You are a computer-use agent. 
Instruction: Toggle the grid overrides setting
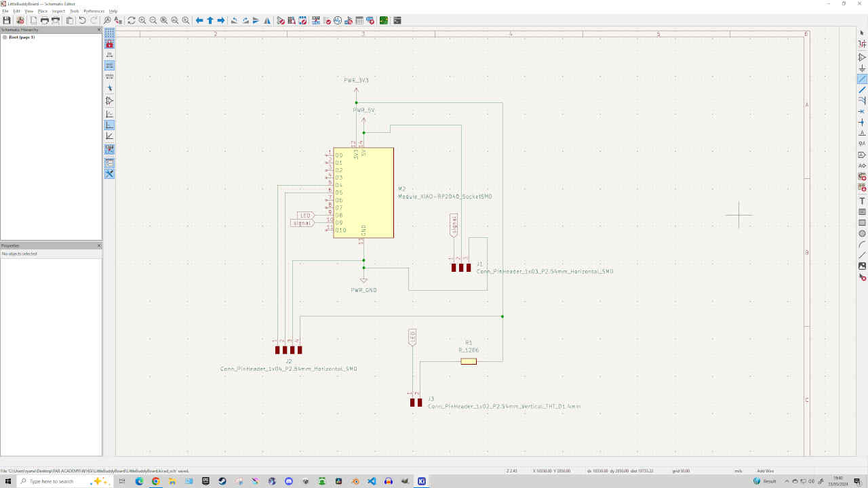point(109,43)
